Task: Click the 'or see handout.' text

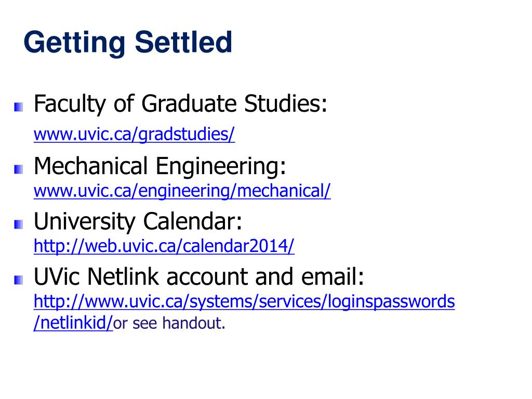Action: pyautogui.click(x=169, y=323)
